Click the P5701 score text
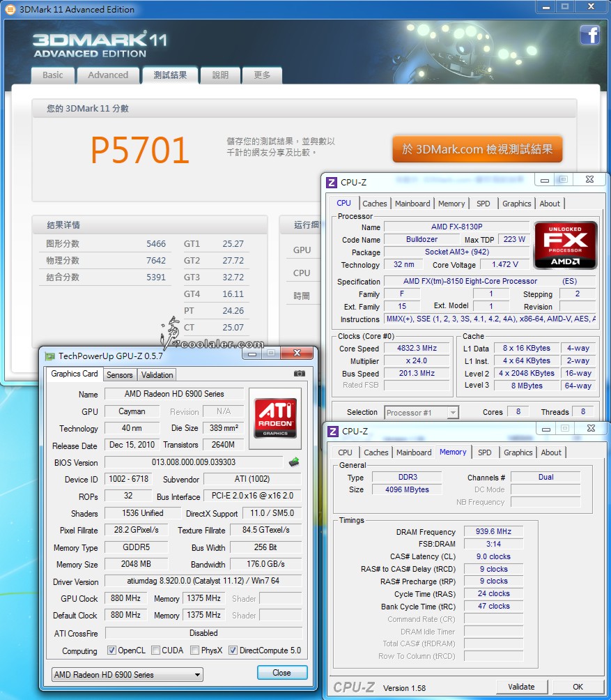The width and height of the screenshot is (611, 700). click(139, 150)
